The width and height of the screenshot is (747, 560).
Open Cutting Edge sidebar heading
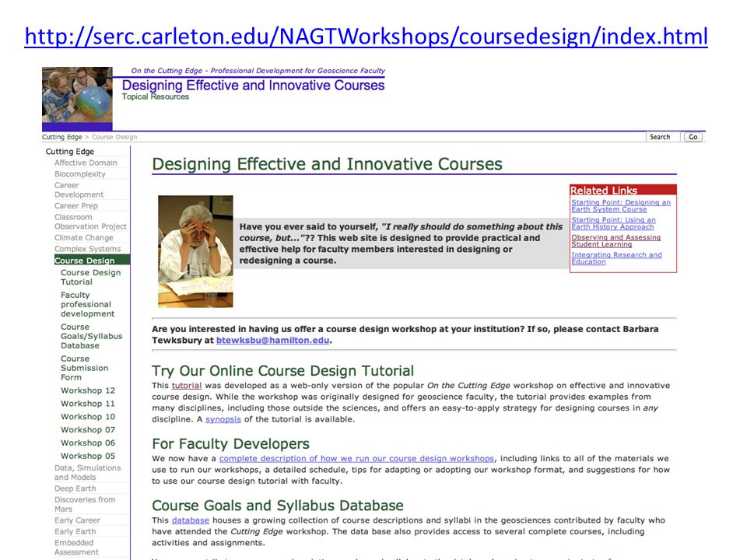(x=70, y=152)
